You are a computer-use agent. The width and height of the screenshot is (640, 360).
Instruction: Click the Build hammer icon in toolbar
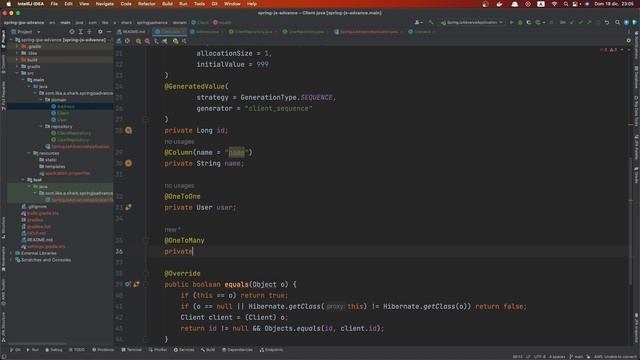click(431, 22)
